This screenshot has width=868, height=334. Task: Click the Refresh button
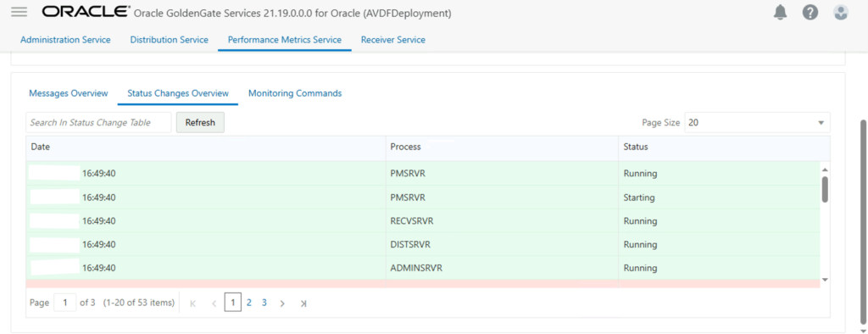tap(200, 122)
